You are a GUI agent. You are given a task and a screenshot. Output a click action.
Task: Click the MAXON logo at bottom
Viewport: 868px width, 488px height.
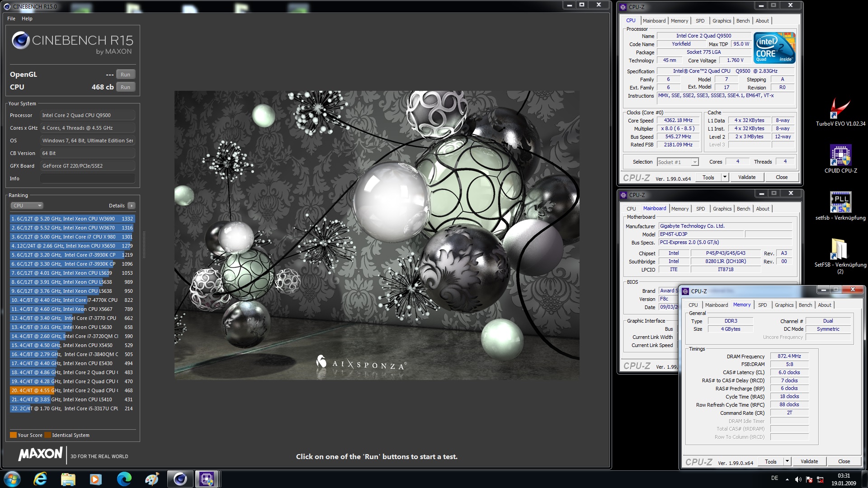click(40, 454)
